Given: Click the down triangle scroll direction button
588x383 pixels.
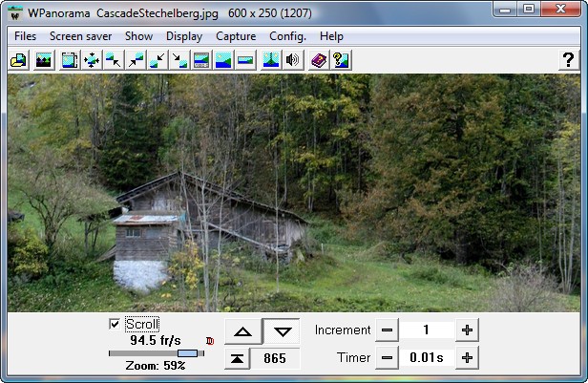Looking at the screenshot, I should click(x=283, y=331).
